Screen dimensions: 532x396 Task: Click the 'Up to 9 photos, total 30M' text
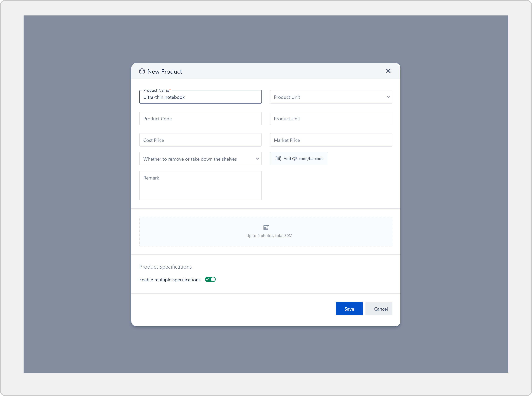point(269,236)
